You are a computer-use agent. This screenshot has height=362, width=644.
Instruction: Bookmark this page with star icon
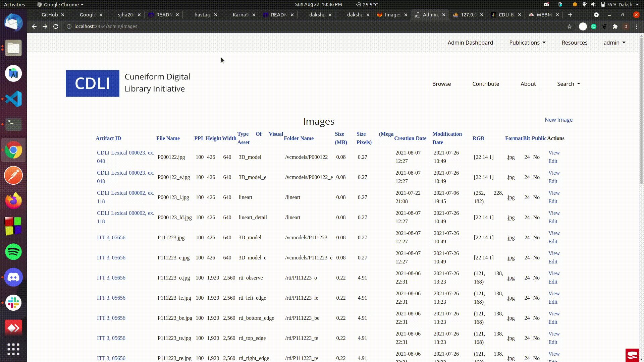(569, 26)
